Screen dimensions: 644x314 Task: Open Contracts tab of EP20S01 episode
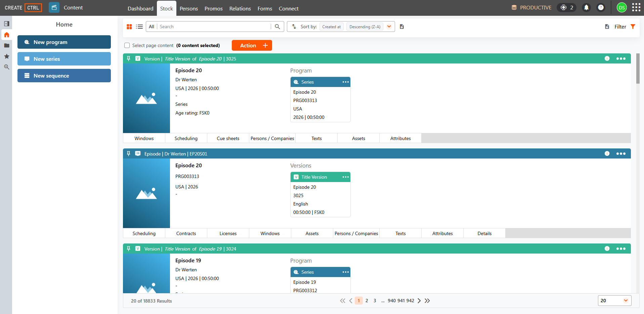coord(186,233)
